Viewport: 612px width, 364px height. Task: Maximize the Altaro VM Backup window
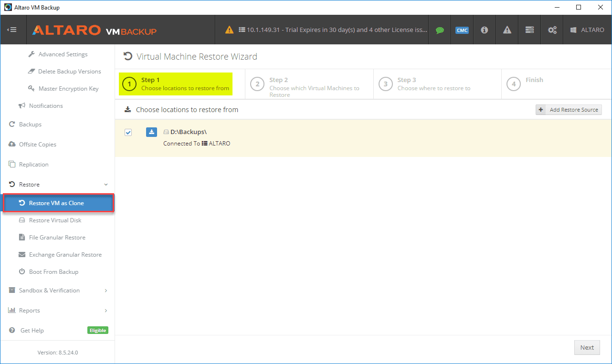579,7
